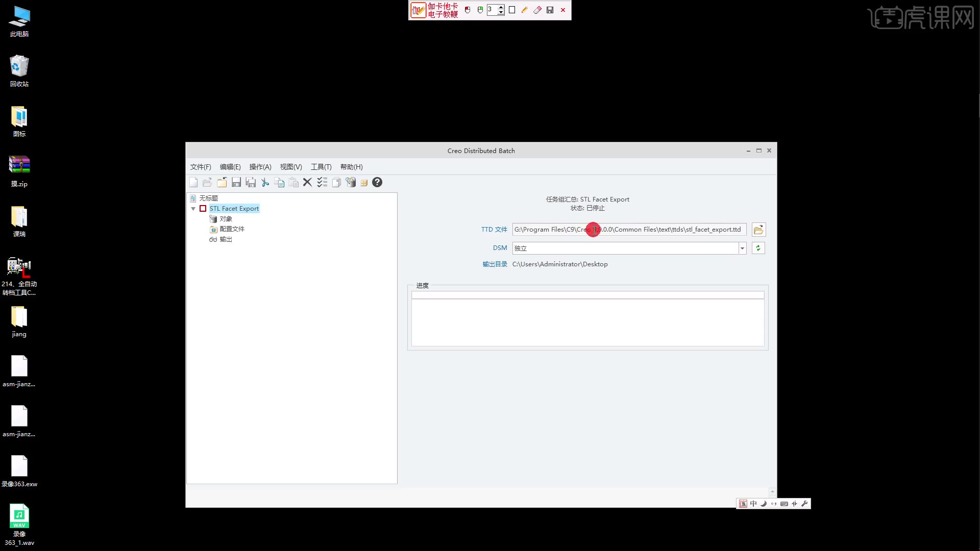Click the scissors Cut icon
This screenshot has height=551, width=980.
coord(265,183)
